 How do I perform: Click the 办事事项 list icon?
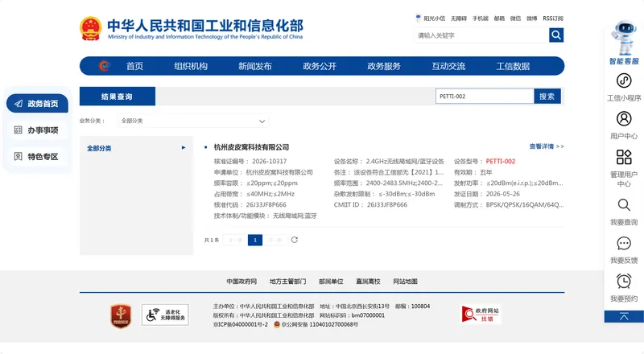[x=18, y=130]
